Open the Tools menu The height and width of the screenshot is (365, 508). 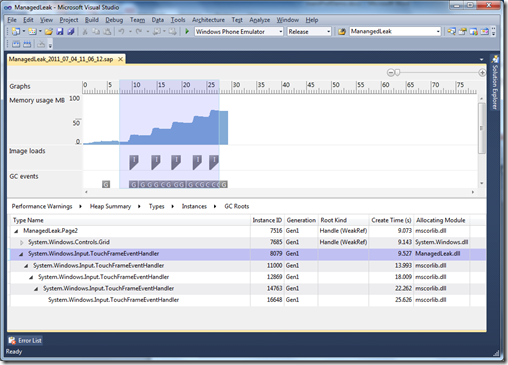click(178, 20)
